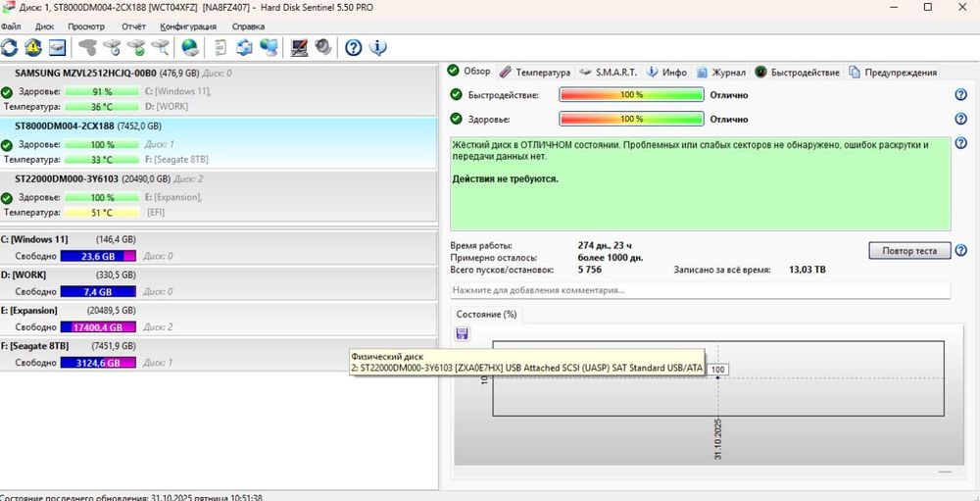This screenshot has height=501, width=980.
Task: Click the более 1000 дн. estimate value
Action: (611, 258)
